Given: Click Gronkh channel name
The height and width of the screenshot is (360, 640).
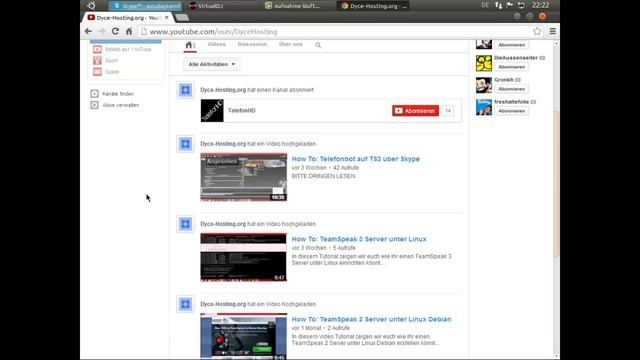Looking at the screenshot, I should point(504,80).
